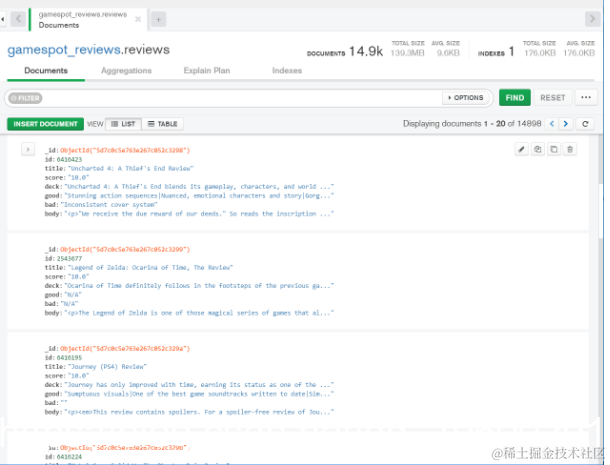Click the 14.9k documents count
This screenshot has height=465, width=610.
[x=366, y=51]
